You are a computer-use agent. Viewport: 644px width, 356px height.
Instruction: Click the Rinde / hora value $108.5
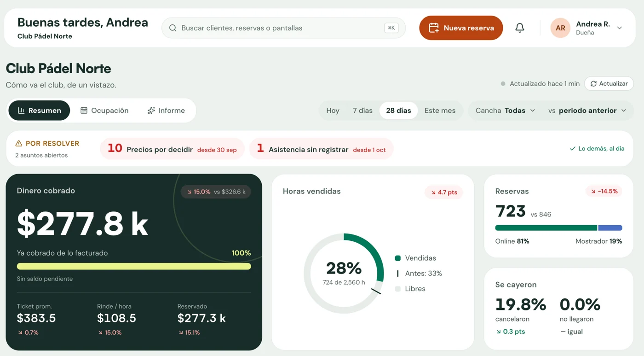(117, 318)
